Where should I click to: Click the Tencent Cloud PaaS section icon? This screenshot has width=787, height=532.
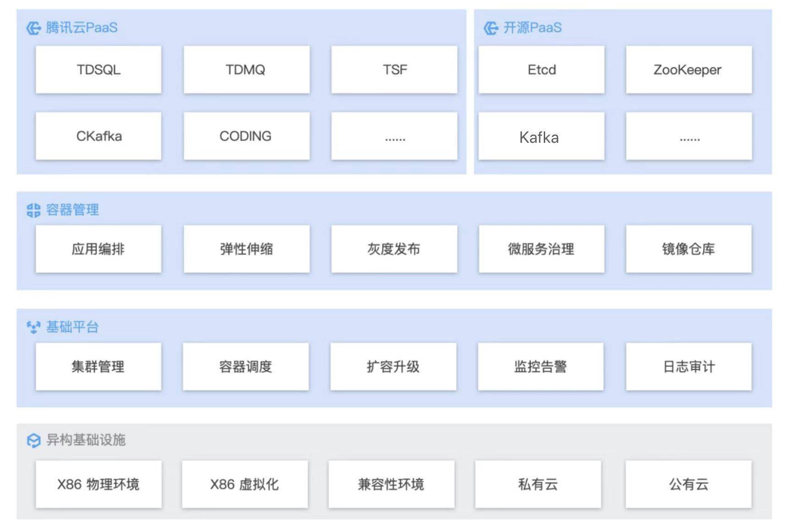(x=33, y=28)
